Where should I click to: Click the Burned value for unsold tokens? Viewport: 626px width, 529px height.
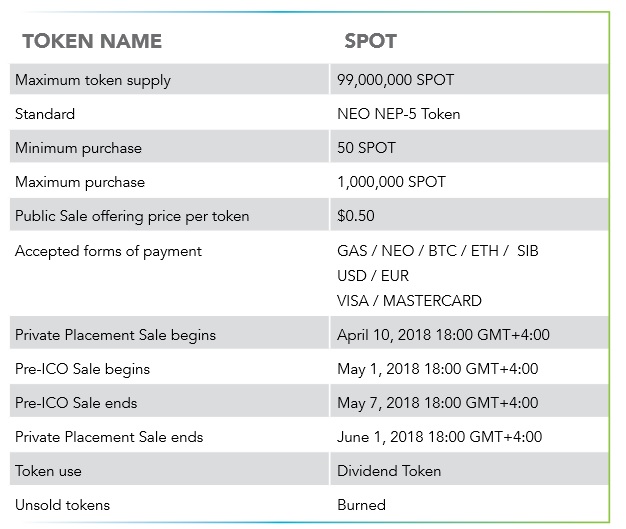pos(362,504)
